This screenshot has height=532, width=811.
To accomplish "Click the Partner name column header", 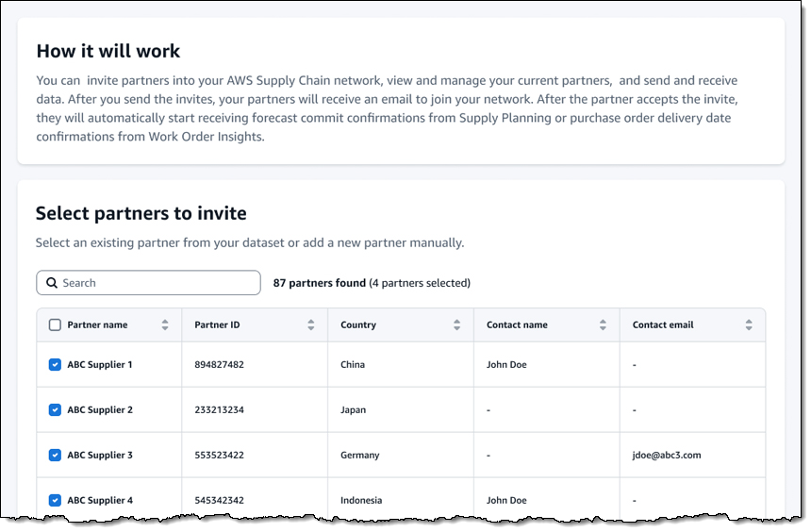I will point(97,325).
